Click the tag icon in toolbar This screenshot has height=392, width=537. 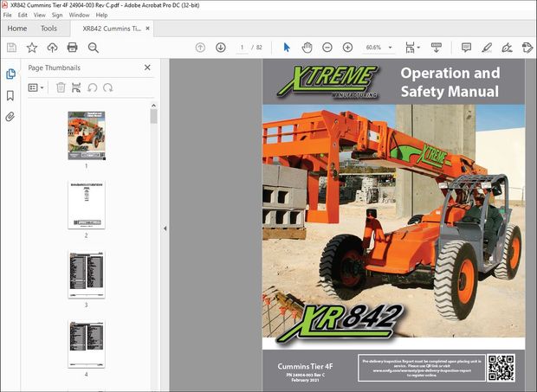point(527,48)
